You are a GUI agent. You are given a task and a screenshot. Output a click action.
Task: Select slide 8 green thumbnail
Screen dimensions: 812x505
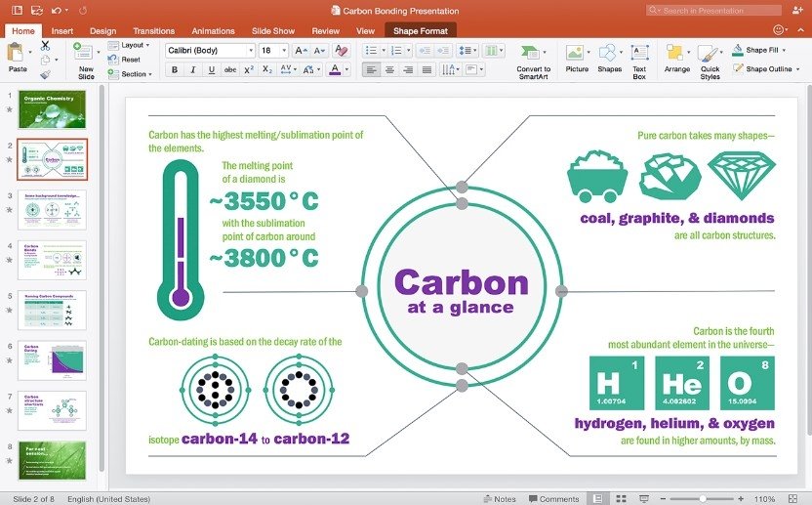pos(52,460)
